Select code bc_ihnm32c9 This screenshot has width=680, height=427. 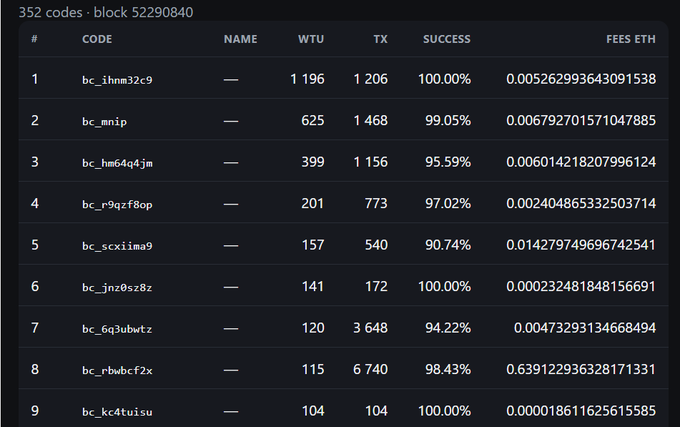coord(117,80)
